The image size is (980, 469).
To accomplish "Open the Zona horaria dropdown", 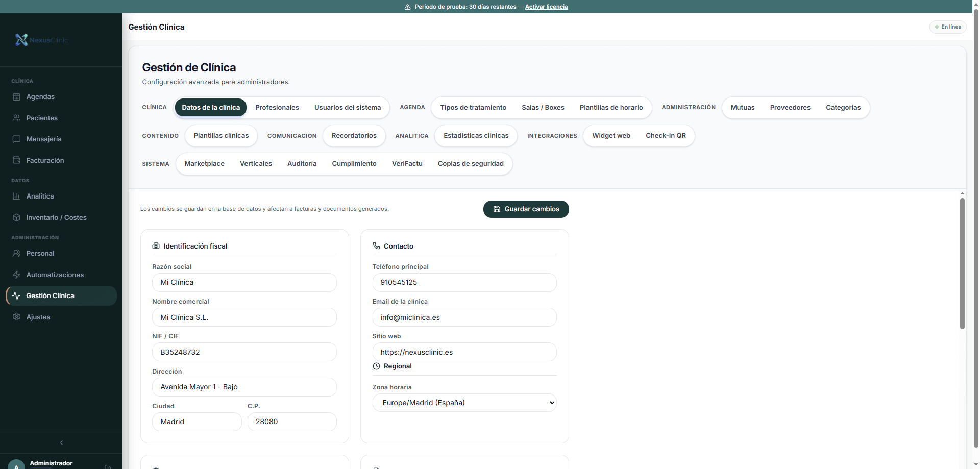I will (464, 403).
